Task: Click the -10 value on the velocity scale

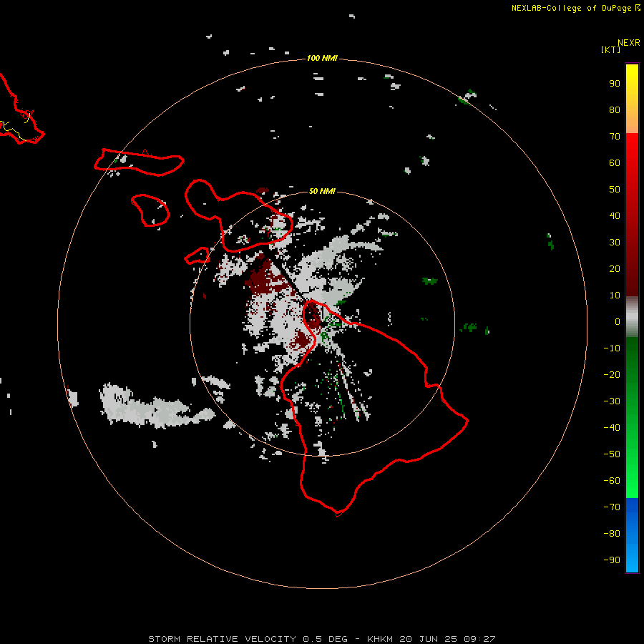Action: pos(612,348)
